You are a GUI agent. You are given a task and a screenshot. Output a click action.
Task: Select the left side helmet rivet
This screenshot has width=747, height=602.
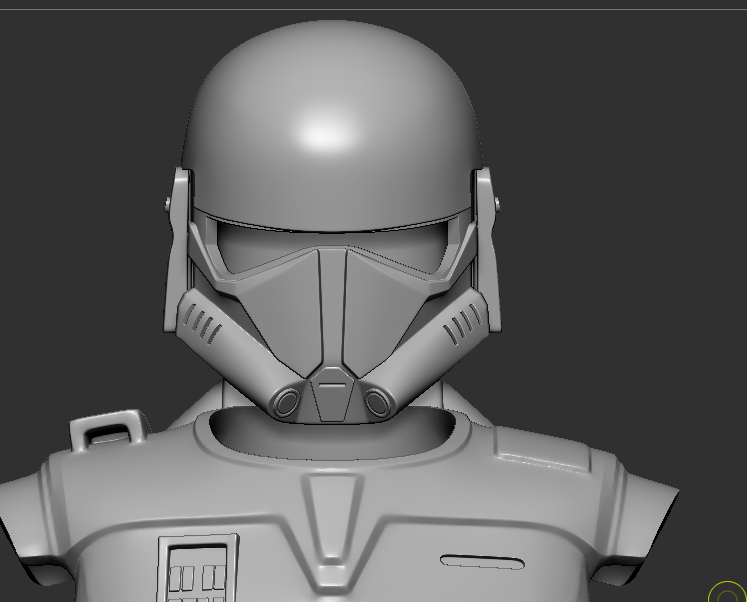coord(165,203)
